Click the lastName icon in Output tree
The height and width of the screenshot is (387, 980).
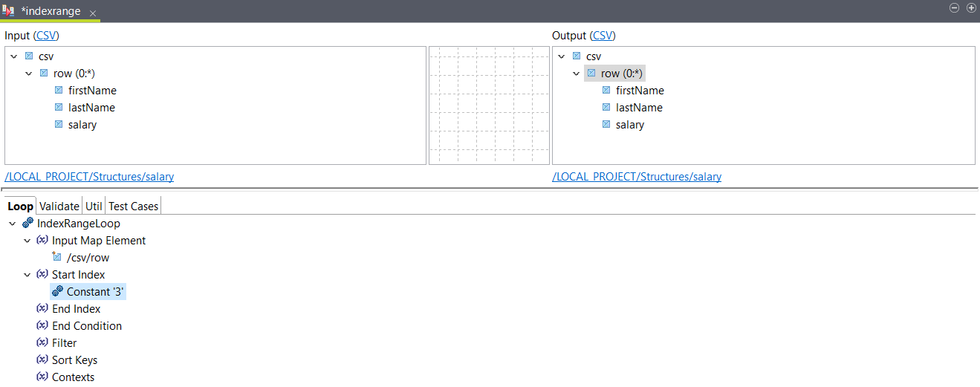[606, 107]
